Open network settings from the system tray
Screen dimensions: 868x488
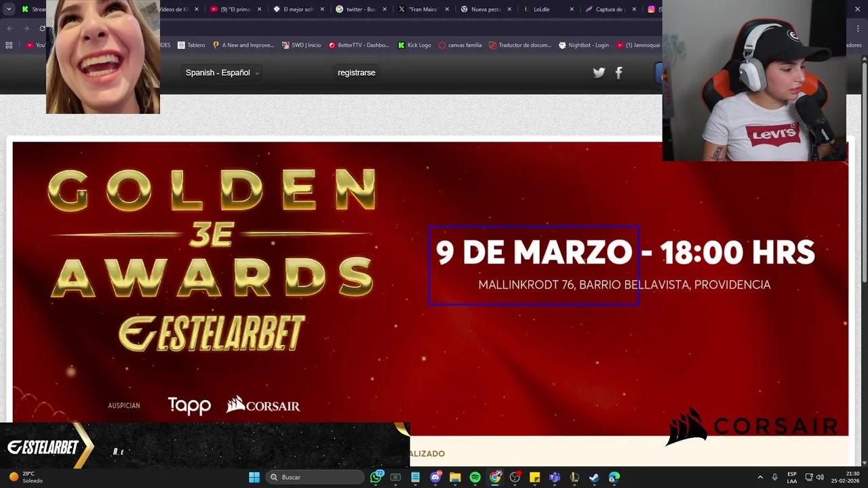pyautogui.click(x=809, y=477)
